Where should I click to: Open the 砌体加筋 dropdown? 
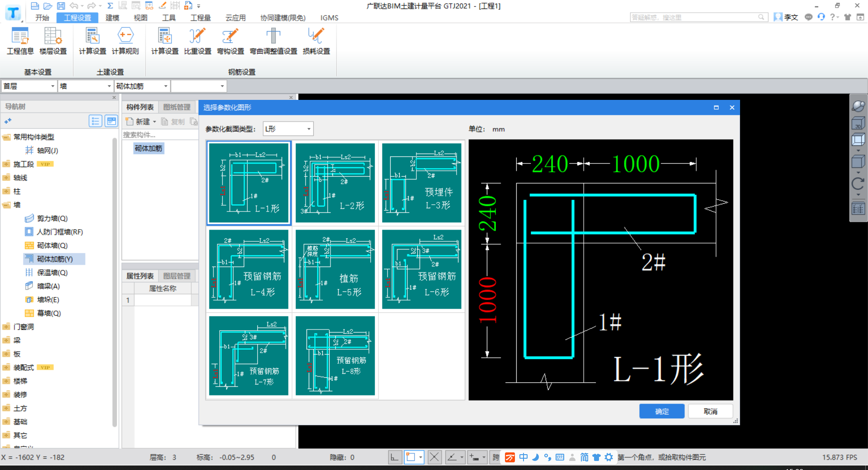coord(142,86)
